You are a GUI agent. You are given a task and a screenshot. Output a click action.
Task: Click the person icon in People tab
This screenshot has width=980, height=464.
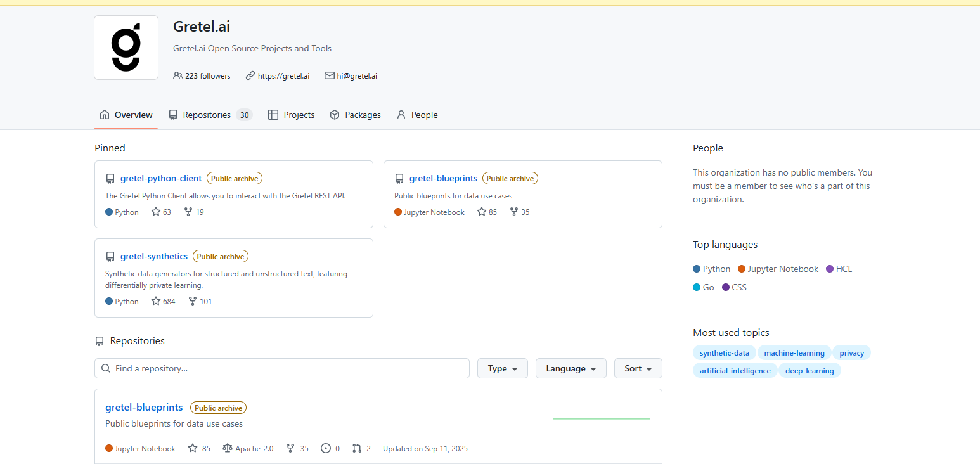pos(401,115)
